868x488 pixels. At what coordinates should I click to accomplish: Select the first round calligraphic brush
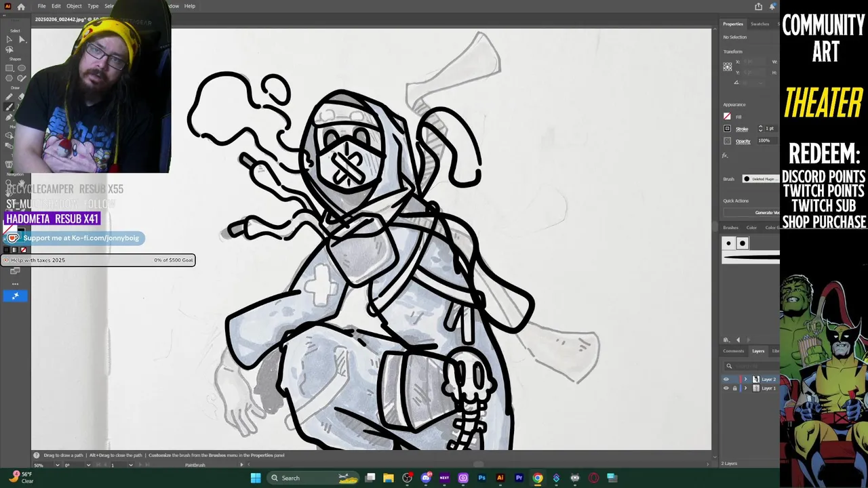(729, 243)
